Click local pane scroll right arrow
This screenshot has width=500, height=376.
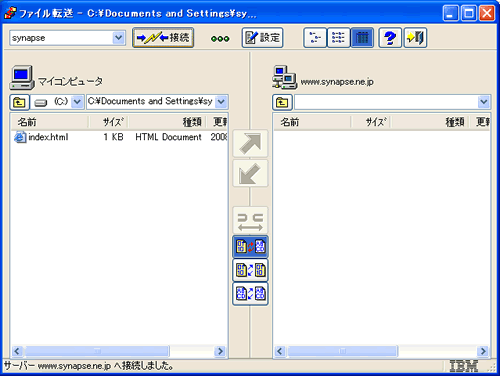(x=220, y=351)
